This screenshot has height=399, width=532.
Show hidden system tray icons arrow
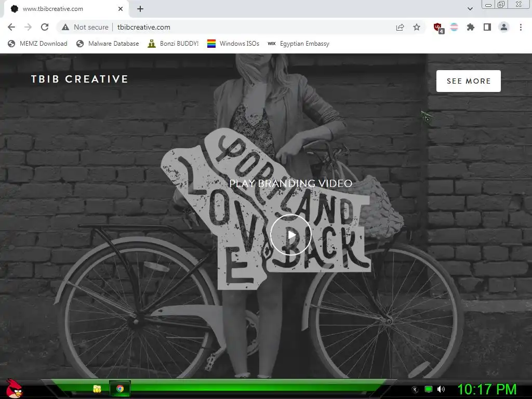(415, 390)
